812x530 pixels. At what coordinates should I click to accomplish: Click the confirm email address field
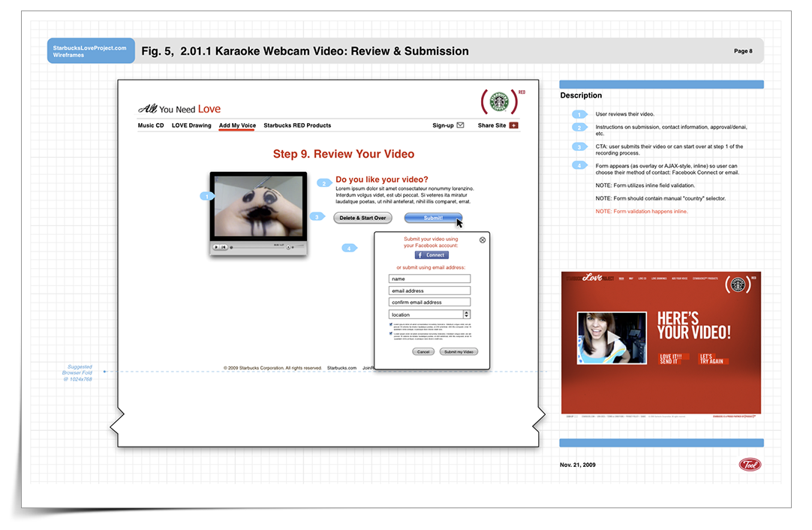(x=429, y=302)
